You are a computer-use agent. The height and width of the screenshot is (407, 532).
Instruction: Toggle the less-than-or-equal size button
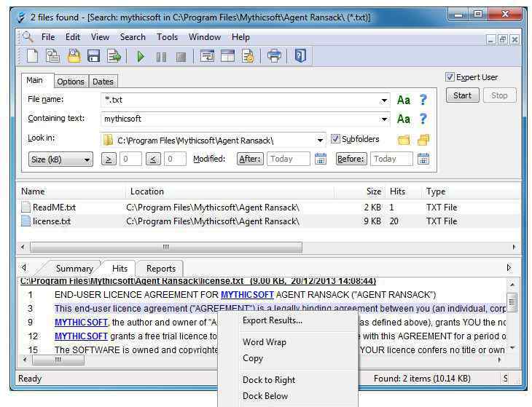(x=153, y=159)
